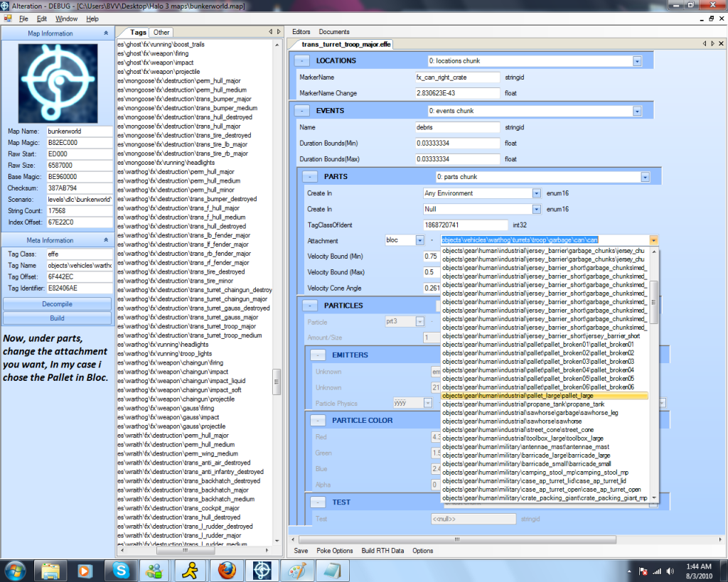Select propane_tank entry in dropdown list
Image resolution: width=728 pixels, height=582 pixels.
[544, 404]
